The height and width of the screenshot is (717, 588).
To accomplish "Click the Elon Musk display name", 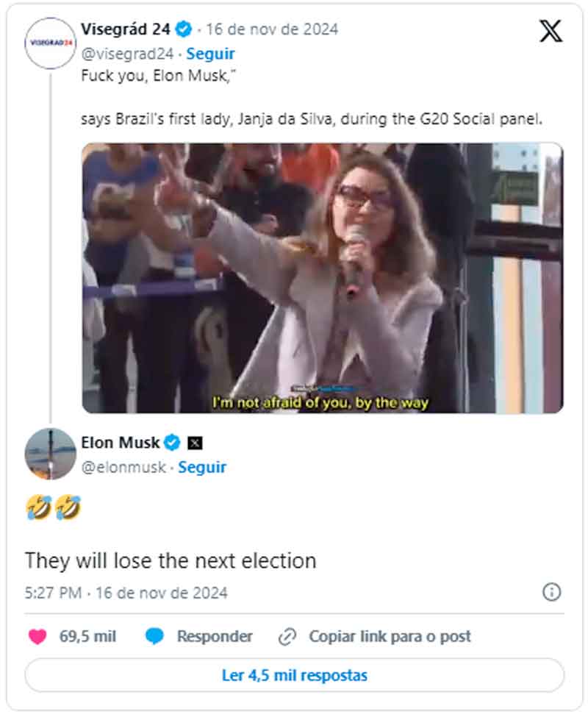I will point(120,443).
